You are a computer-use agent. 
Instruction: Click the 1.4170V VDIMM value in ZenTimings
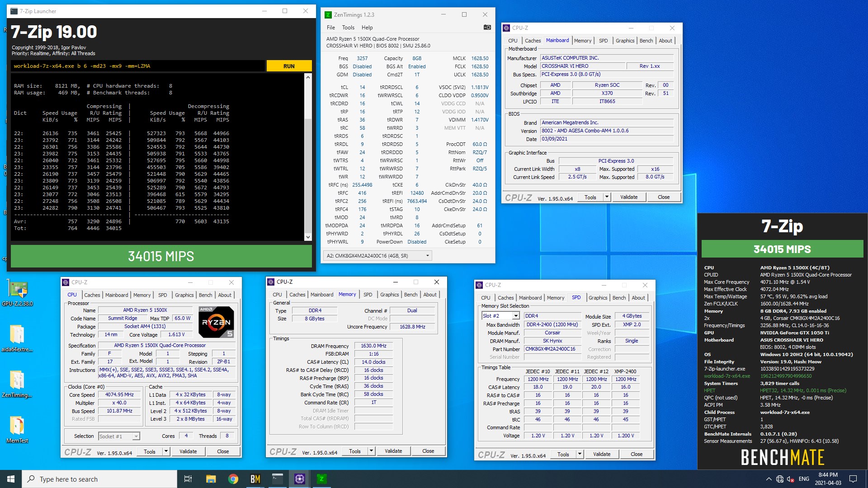pyautogui.click(x=480, y=120)
